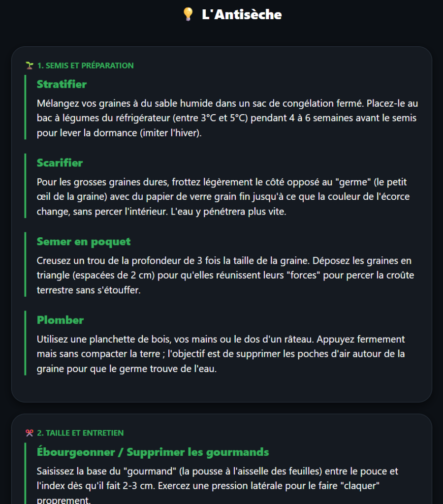This screenshot has width=443, height=504.
Task: Click the Stratifier paragraph about moist sand
Action: tap(227, 119)
